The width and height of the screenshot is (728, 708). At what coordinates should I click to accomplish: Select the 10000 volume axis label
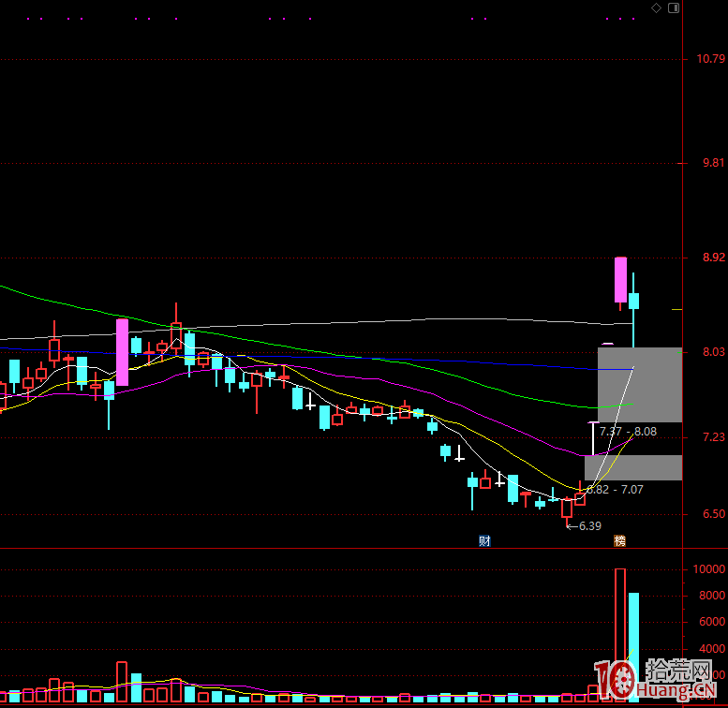(708, 569)
